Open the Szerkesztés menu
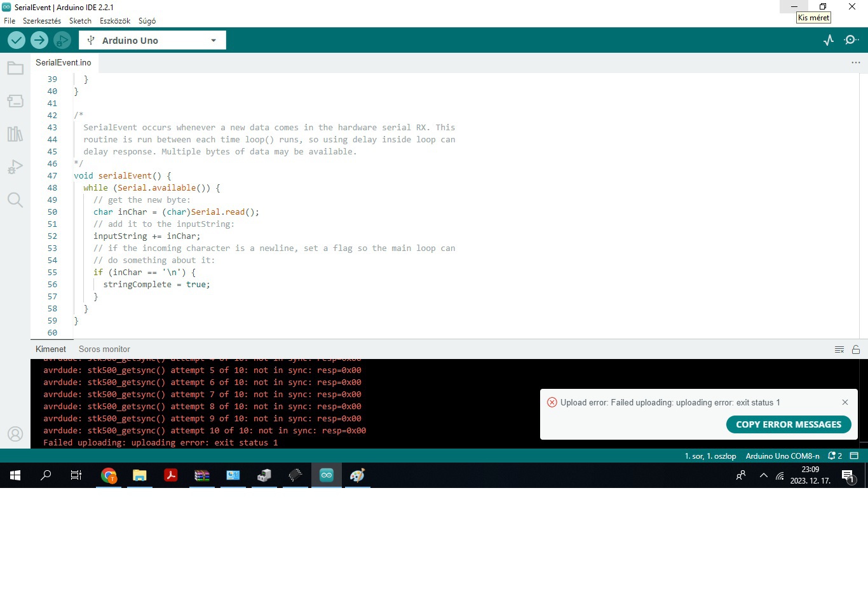This screenshot has height=596, width=868. coord(42,21)
